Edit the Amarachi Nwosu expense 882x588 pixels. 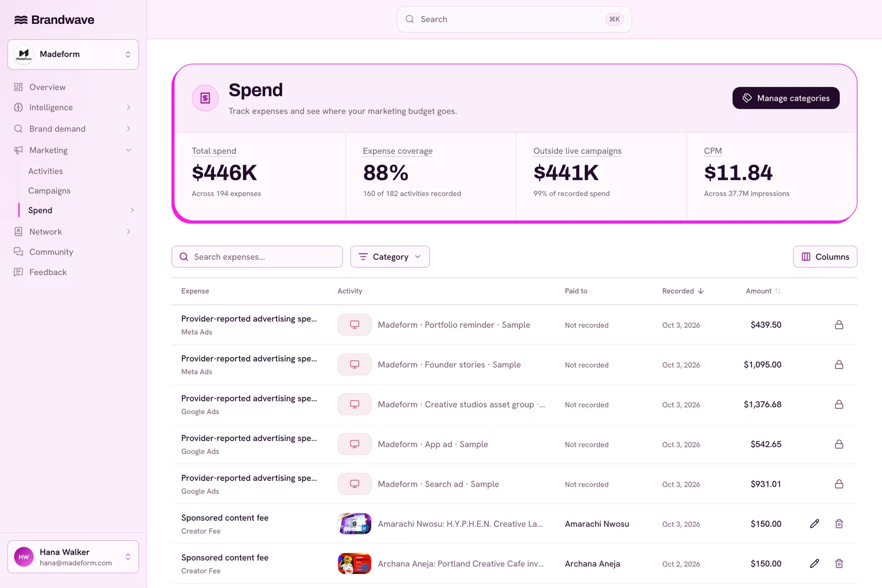click(814, 524)
